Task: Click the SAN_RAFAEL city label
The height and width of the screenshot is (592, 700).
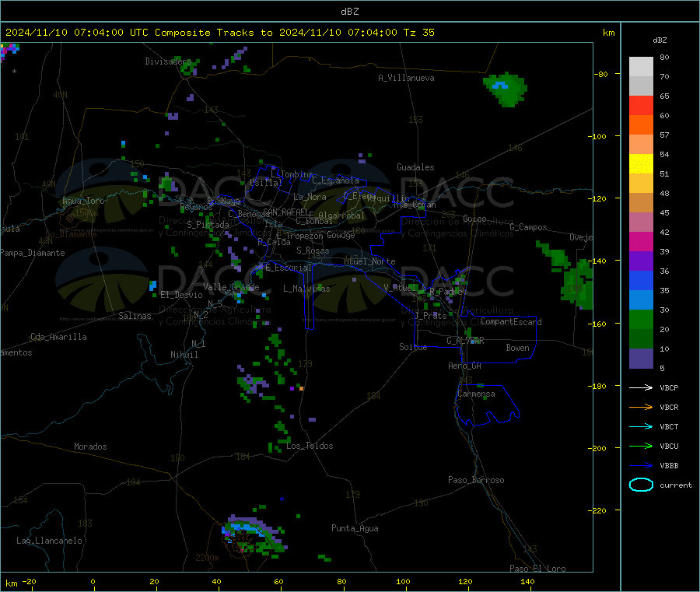Action: (x=285, y=212)
